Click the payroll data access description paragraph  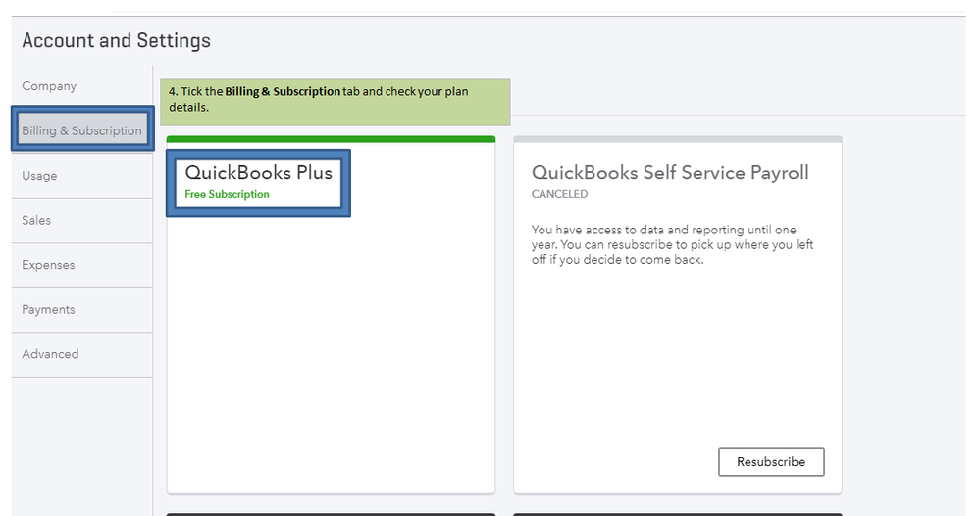[x=673, y=245]
